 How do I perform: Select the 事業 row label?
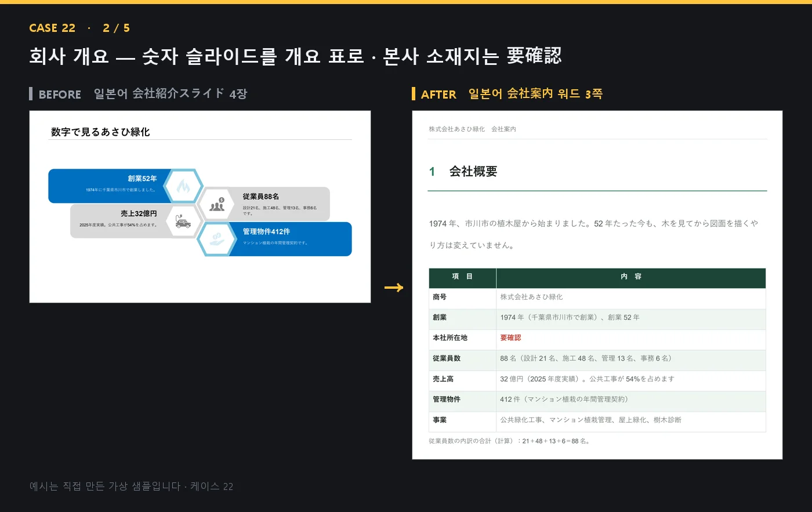440,420
